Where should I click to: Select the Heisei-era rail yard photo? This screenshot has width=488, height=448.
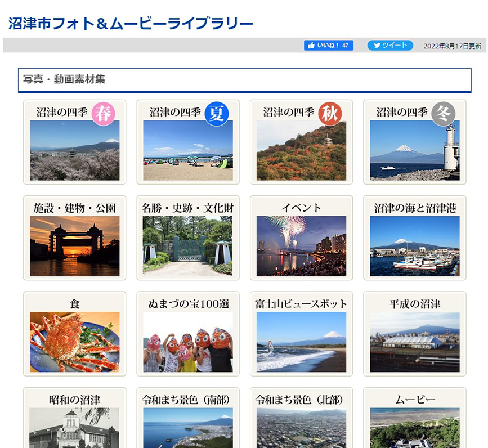415,342
